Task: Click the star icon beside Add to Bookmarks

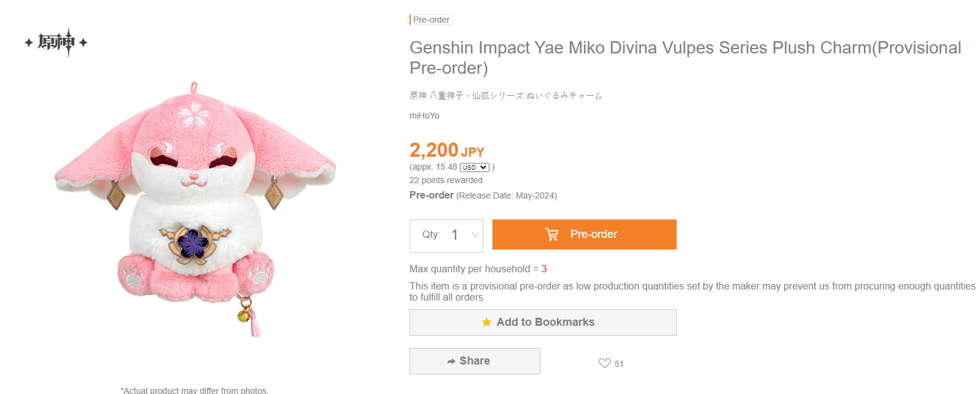Action: (x=486, y=322)
